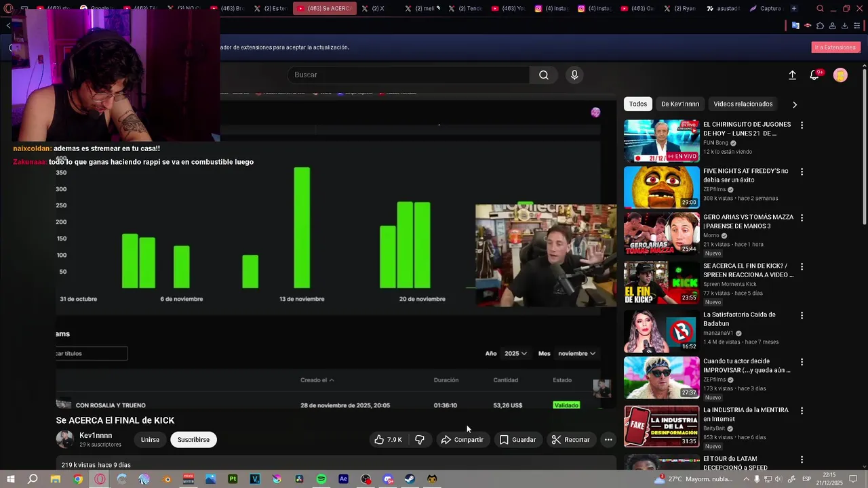Click the page vertical scrollbar
The height and width of the screenshot is (488, 868).
point(864,146)
